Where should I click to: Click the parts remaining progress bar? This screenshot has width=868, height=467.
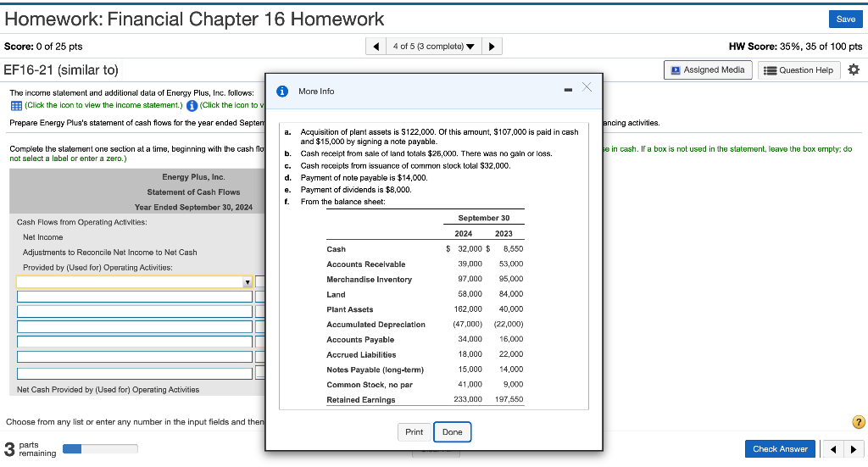click(100, 448)
